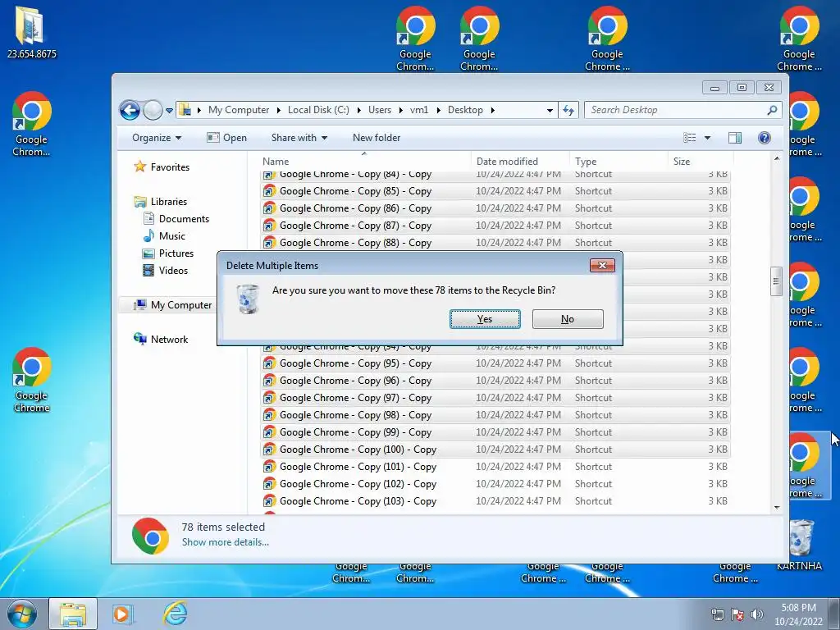
Task: Click the Explorer forward arrow button
Action: (153, 111)
